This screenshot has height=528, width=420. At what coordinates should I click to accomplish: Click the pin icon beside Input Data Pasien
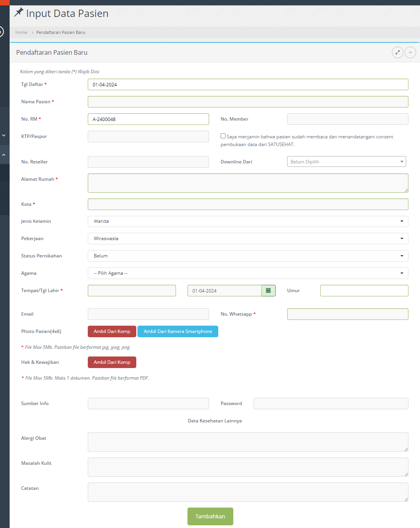coord(18,13)
